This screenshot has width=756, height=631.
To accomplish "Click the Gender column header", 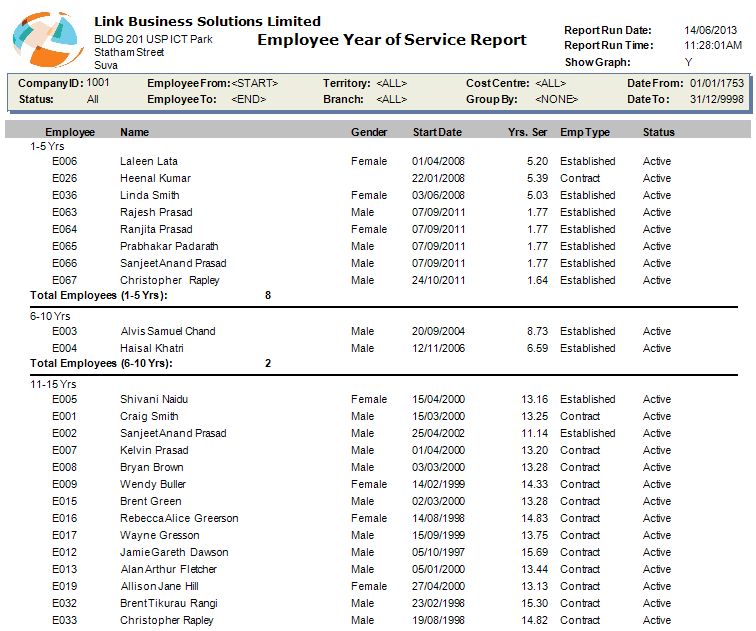I will [369, 132].
